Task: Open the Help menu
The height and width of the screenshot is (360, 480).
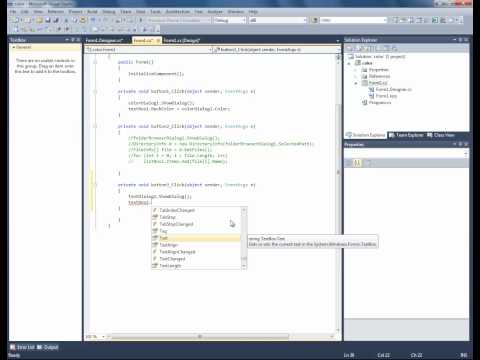Action: (253, 12)
